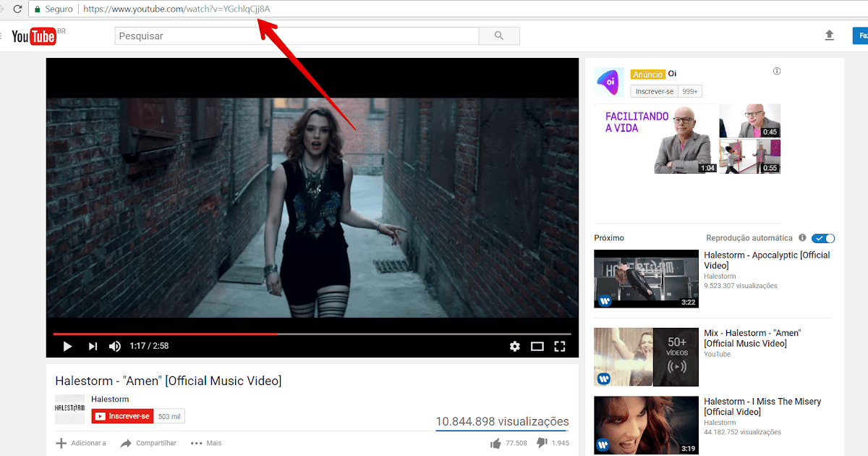Click the green Seguro padlock icon
Screen dimensions: 868x456
(x=37, y=9)
